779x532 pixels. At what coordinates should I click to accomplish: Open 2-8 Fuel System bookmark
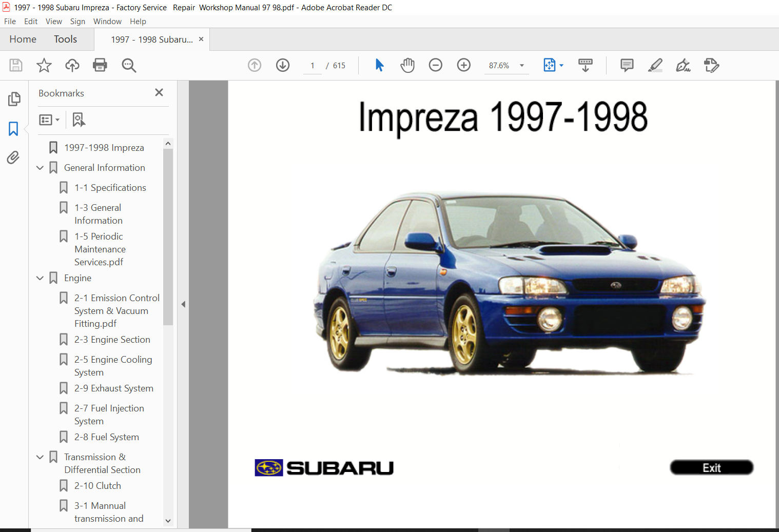(107, 437)
